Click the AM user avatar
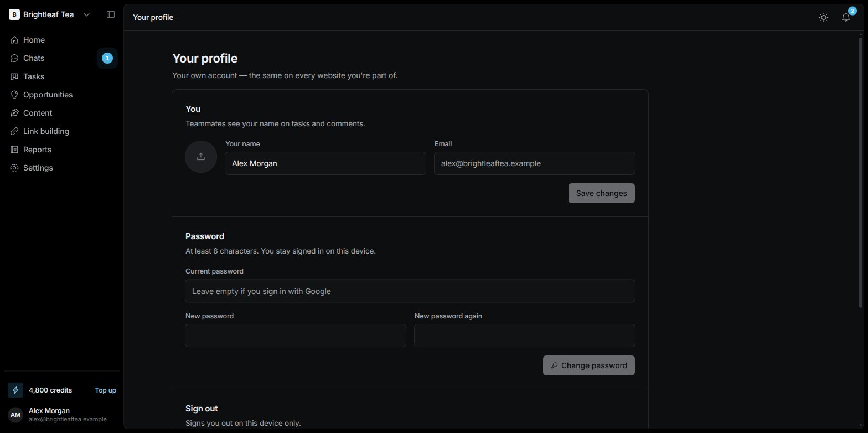Viewport: 868px width, 433px height. tap(15, 415)
